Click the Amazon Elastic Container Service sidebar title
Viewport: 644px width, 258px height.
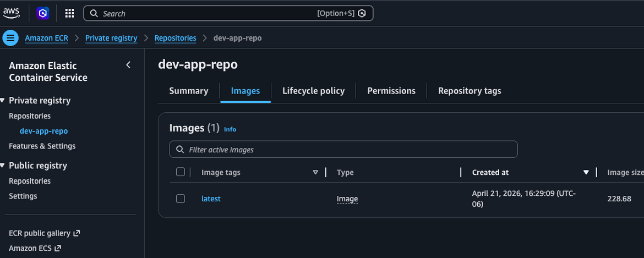click(x=48, y=72)
